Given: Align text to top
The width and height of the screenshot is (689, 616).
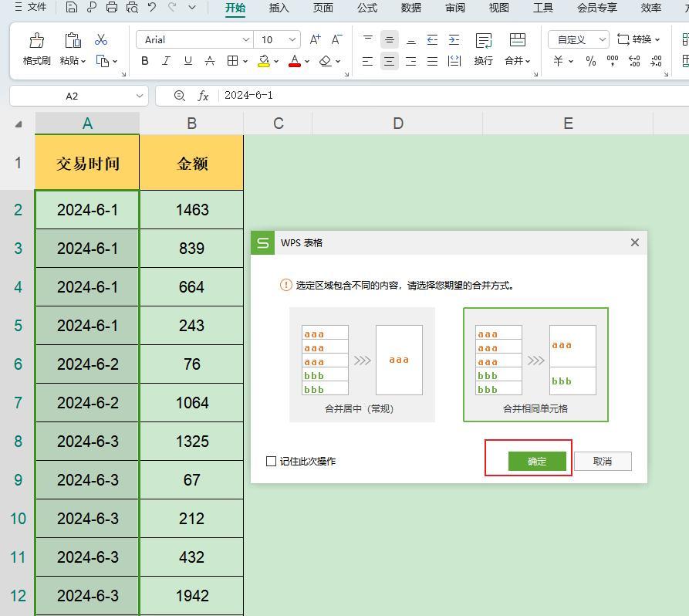Looking at the screenshot, I should pyautogui.click(x=368, y=39).
